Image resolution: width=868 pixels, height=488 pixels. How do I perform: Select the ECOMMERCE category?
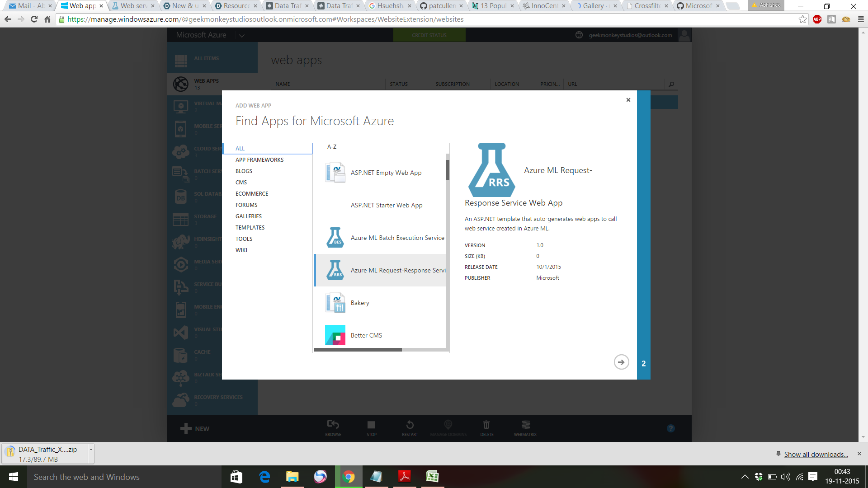point(252,194)
